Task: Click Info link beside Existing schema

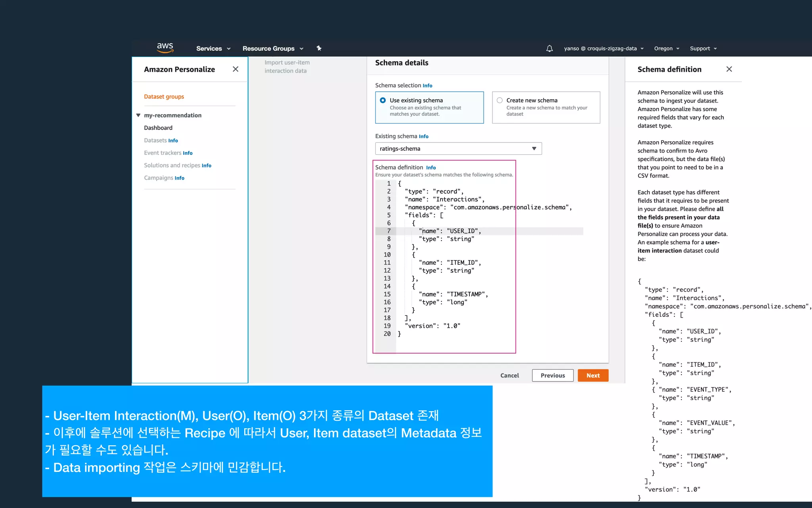Action: 424,137
